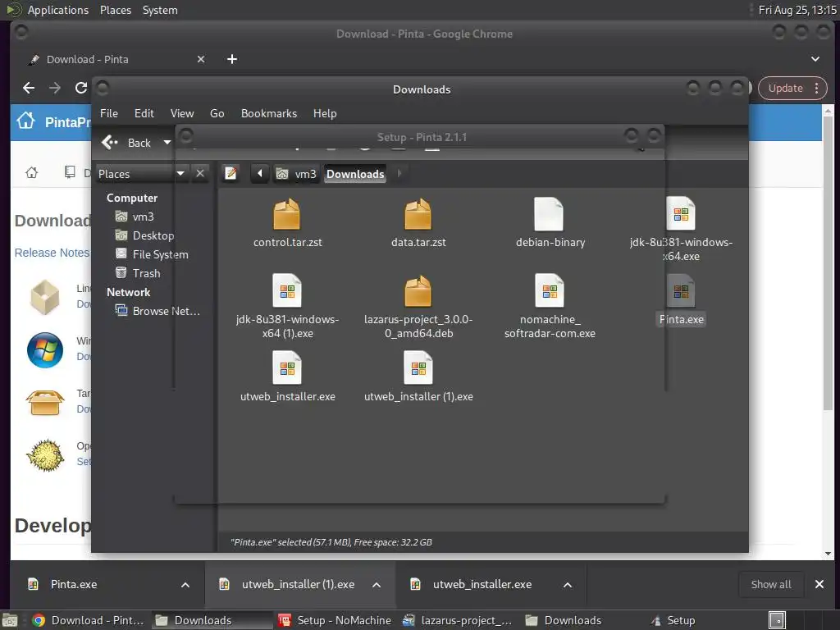Go back in Chrome browser
Viewport: 840px width, 630px height.
[x=29, y=88]
